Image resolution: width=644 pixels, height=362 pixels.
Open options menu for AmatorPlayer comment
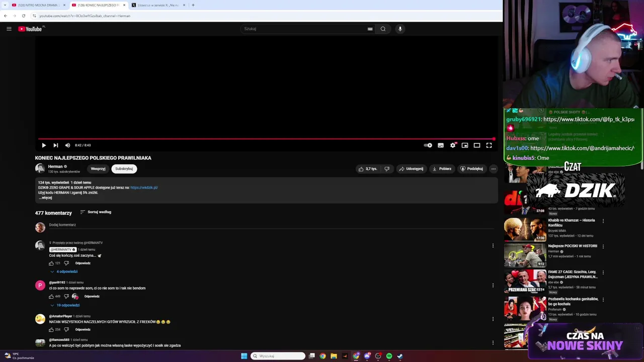point(493,319)
